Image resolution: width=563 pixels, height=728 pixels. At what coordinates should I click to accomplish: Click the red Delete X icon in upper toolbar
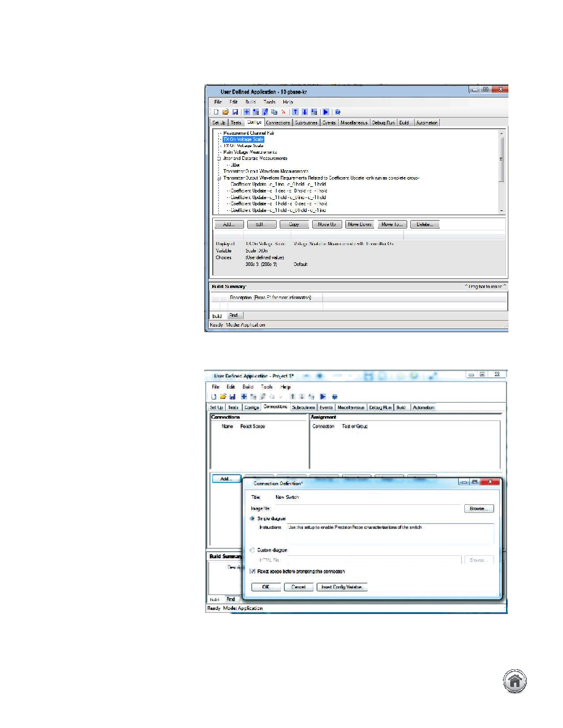click(283, 112)
